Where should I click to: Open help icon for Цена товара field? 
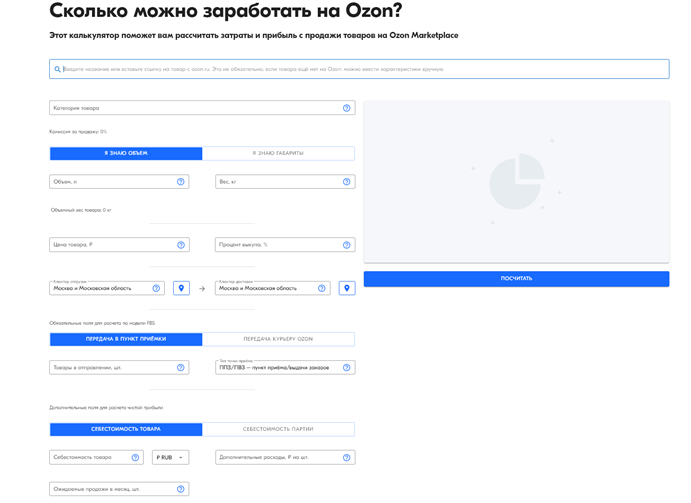click(181, 245)
